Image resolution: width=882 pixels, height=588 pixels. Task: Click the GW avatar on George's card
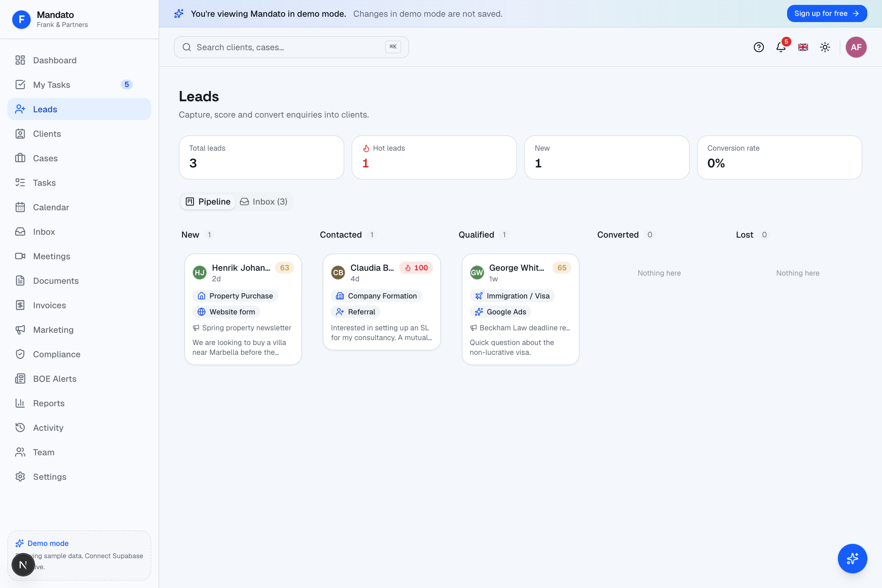pyautogui.click(x=477, y=272)
